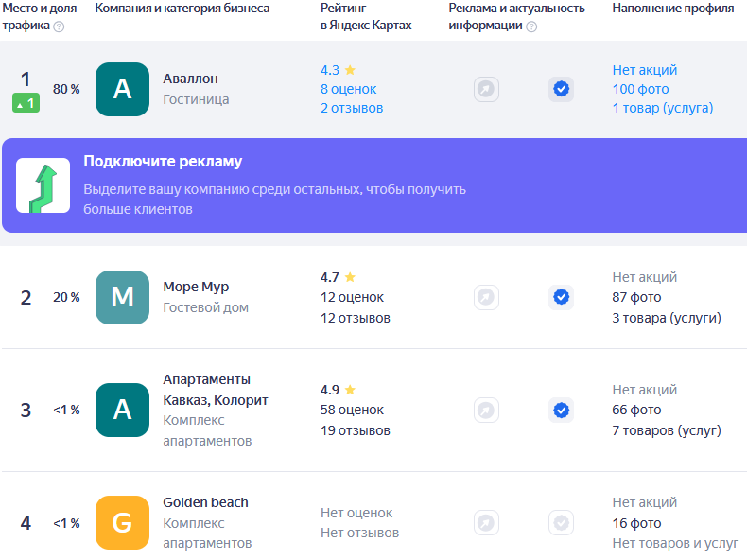
Task: Click the green arrow icon in the advertising banner
Action: click(x=43, y=185)
